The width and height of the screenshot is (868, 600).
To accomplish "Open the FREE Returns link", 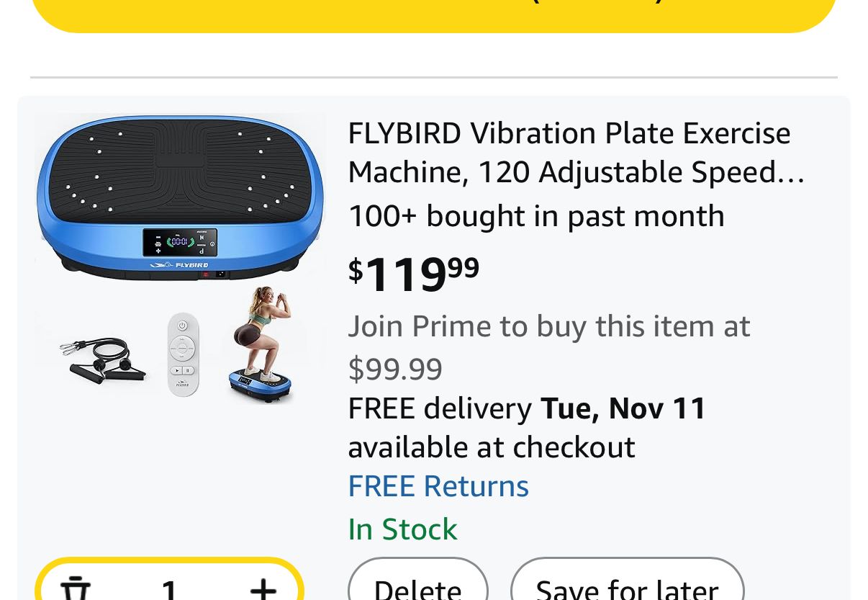I will point(438,486).
